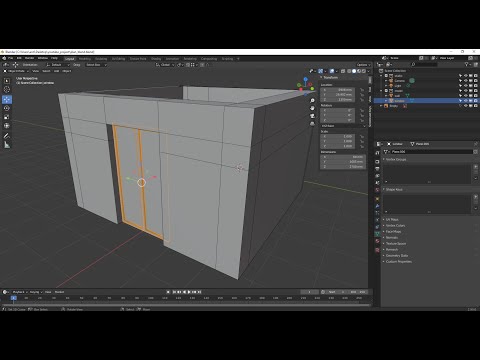This screenshot has width=480, height=360.
Task: Open the Object Data properties green triangle tab
Action: [377, 234]
